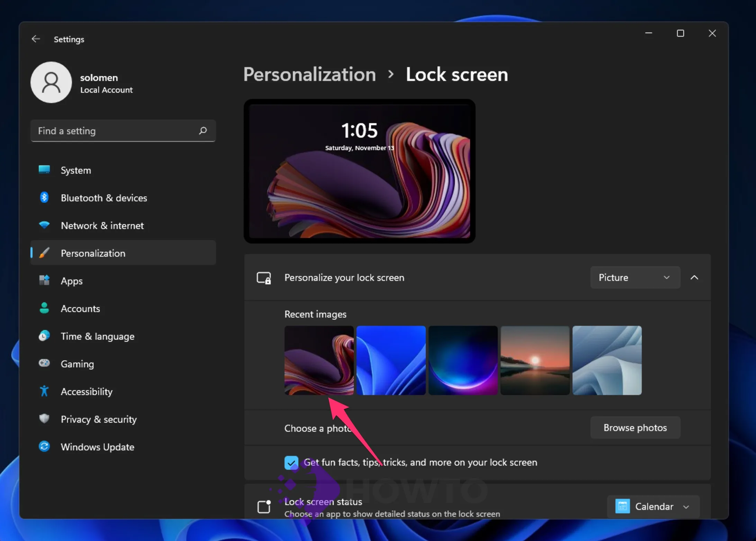Collapse the Personalize your lock screen section
756x541 pixels.
coord(694,277)
